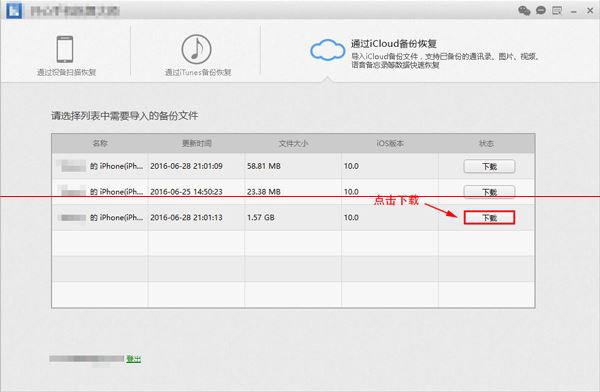Select timestamp 2016-06-28 21:01:13
Viewport: 600px width, 392px height.
click(x=186, y=217)
